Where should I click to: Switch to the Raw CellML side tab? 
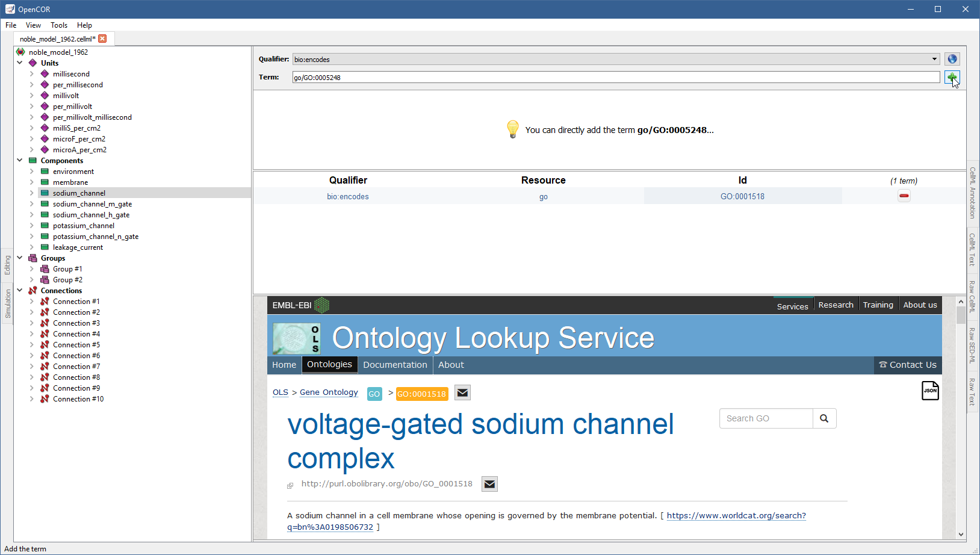tap(972, 296)
